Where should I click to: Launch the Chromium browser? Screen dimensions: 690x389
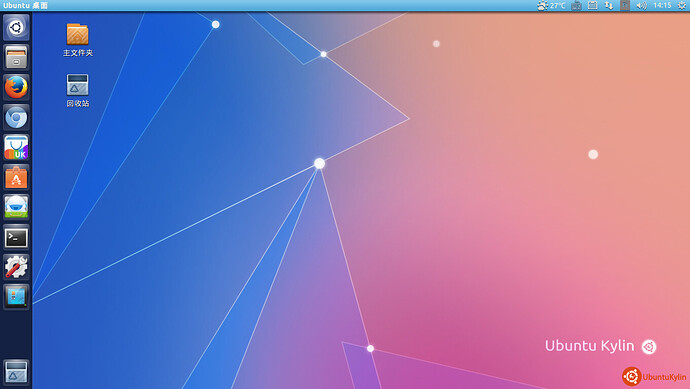pyautogui.click(x=16, y=117)
